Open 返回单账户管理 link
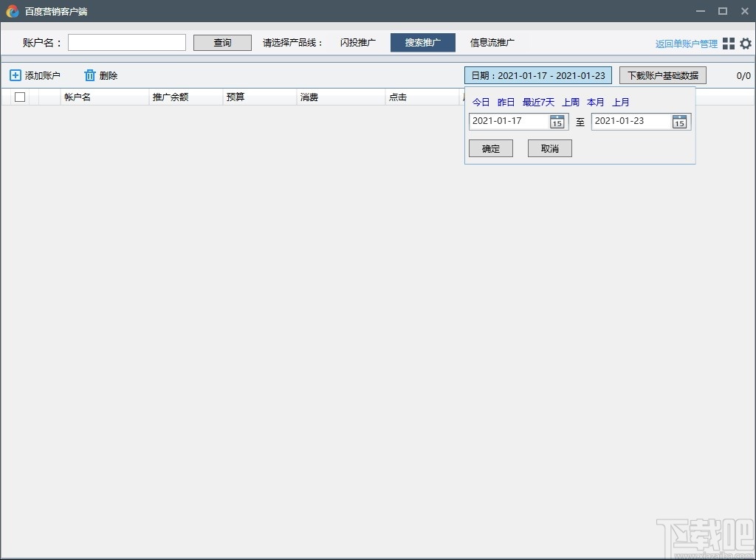The image size is (756, 560). coord(684,43)
